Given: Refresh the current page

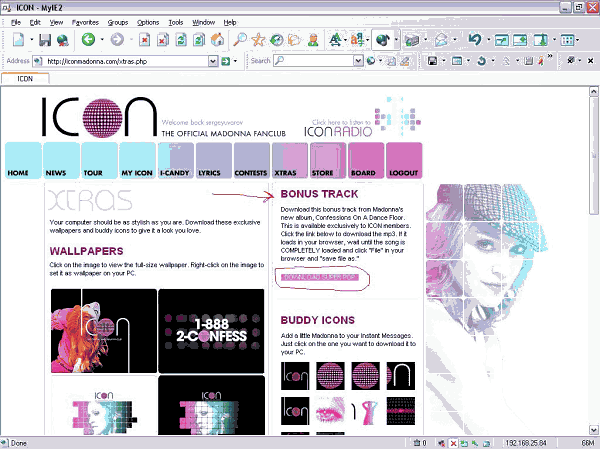Looking at the screenshot, I should [x=181, y=40].
